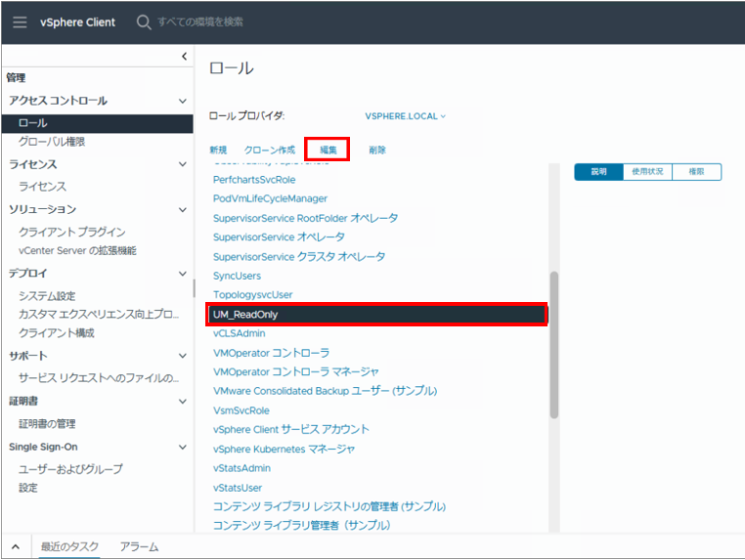Select the TopologysvcUser role
The image size is (745, 560).
tap(252, 294)
